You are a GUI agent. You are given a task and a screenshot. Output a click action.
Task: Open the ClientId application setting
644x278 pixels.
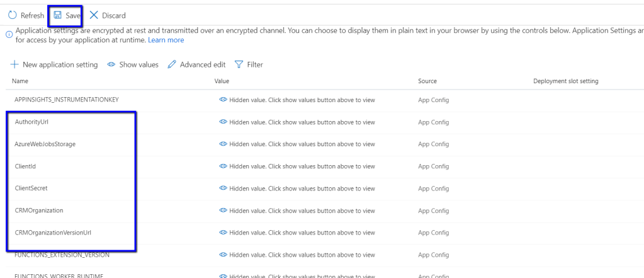click(26, 166)
